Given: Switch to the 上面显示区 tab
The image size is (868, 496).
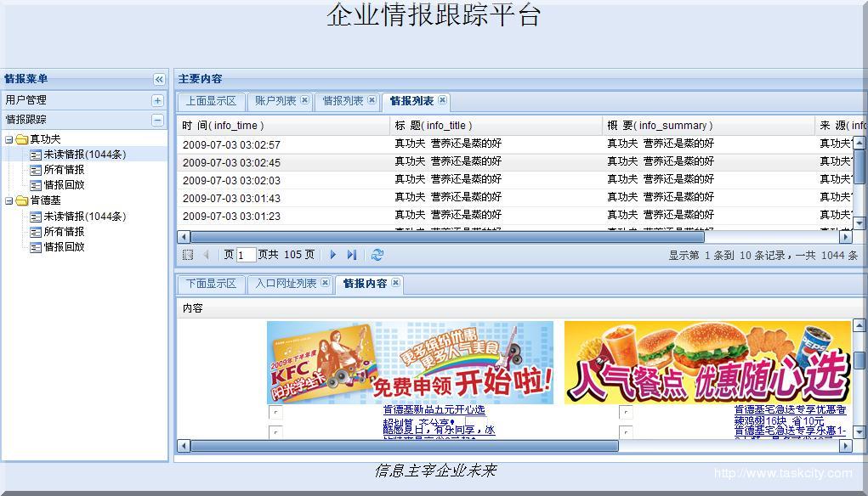Looking at the screenshot, I should [212, 101].
